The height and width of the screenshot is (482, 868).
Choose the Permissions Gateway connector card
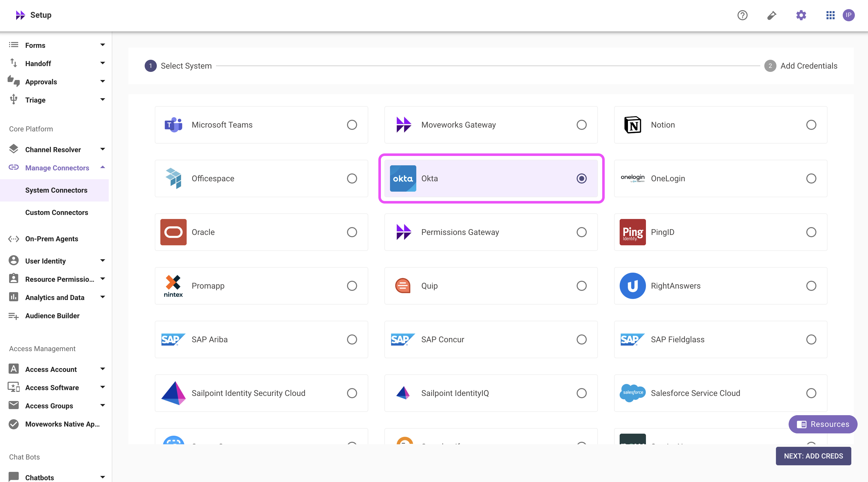491,232
